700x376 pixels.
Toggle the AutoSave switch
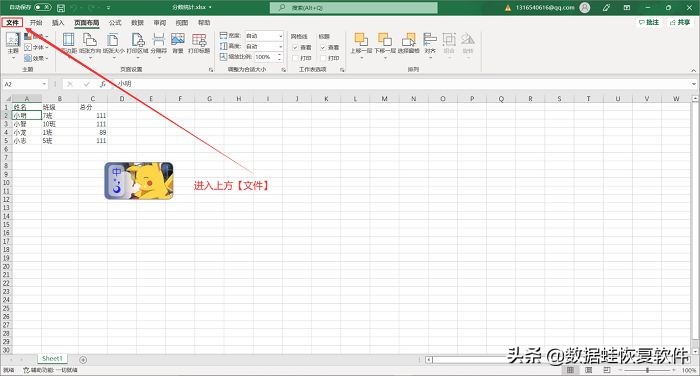click(42, 7)
